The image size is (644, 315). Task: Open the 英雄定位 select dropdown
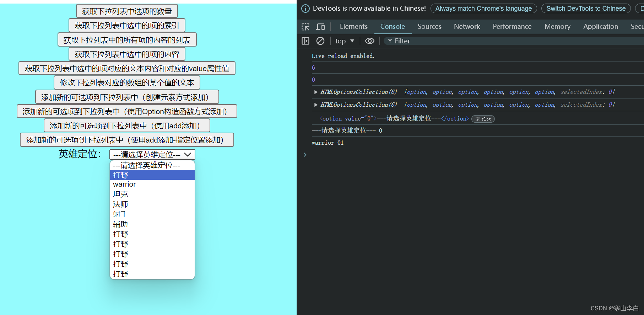tap(152, 154)
